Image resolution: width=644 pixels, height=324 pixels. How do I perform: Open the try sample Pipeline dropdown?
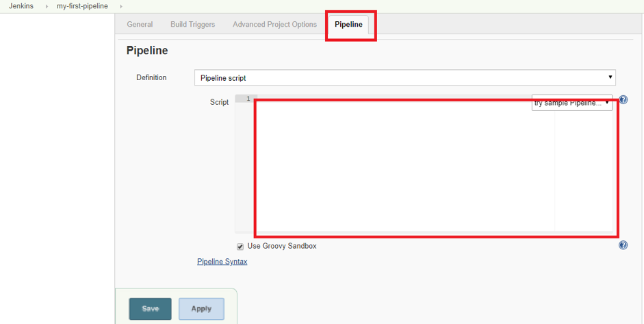(x=571, y=103)
